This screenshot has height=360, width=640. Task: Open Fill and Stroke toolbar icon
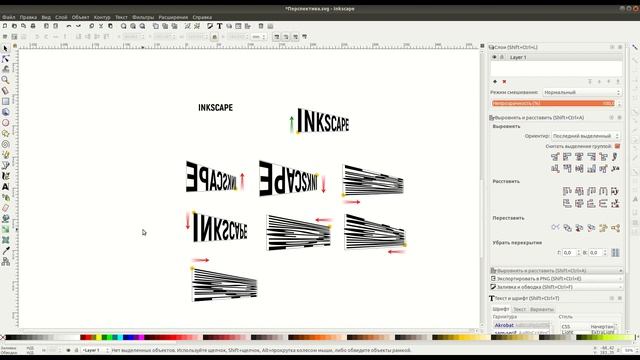[x=210, y=26]
